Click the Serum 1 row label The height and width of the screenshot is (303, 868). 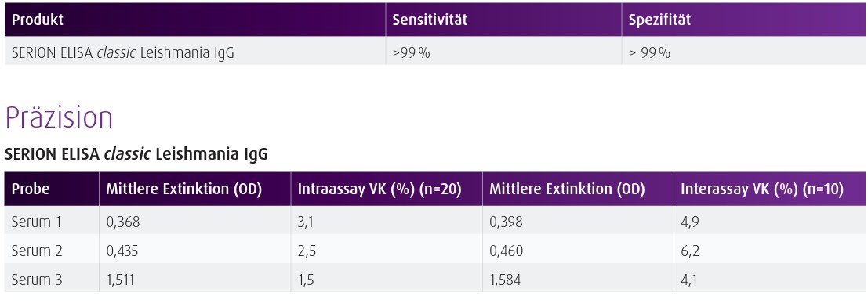pyautogui.click(x=37, y=222)
